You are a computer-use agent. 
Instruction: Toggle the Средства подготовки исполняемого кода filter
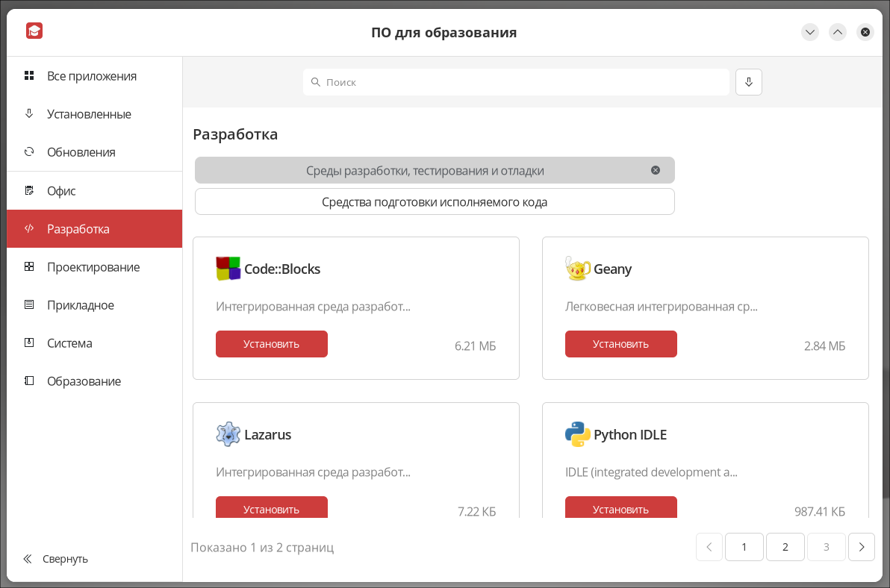coord(435,201)
